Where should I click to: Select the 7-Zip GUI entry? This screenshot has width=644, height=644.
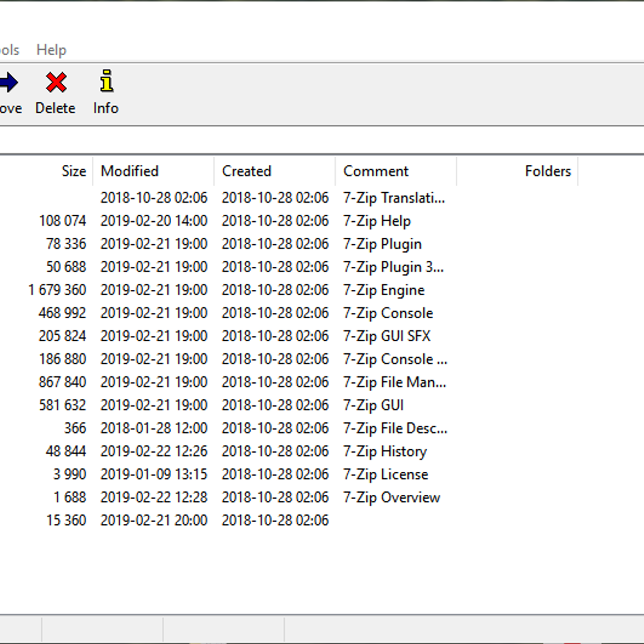click(x=374, y=406)
